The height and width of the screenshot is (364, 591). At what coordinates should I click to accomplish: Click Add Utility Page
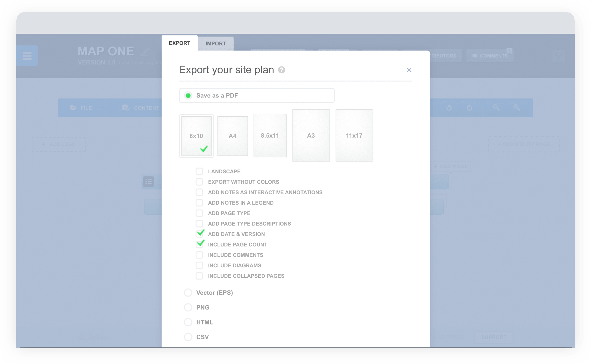point(524,144)
